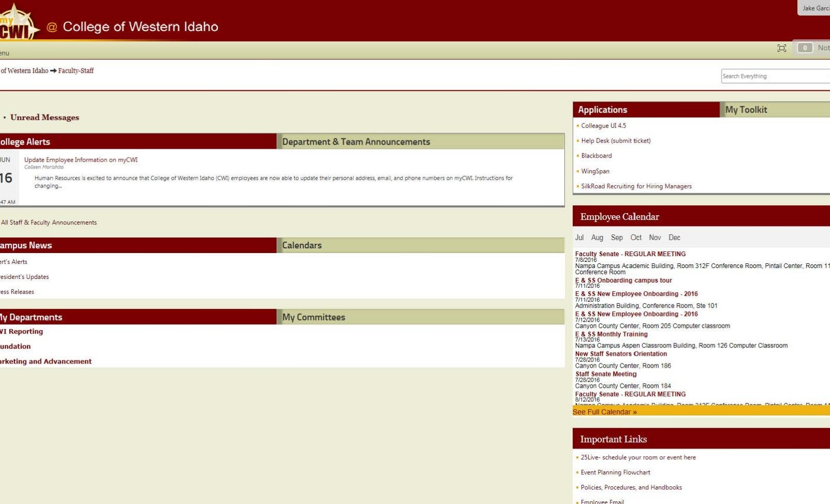Open the notifications counter badge
The image size is (830, 504).
coord(805,48)
